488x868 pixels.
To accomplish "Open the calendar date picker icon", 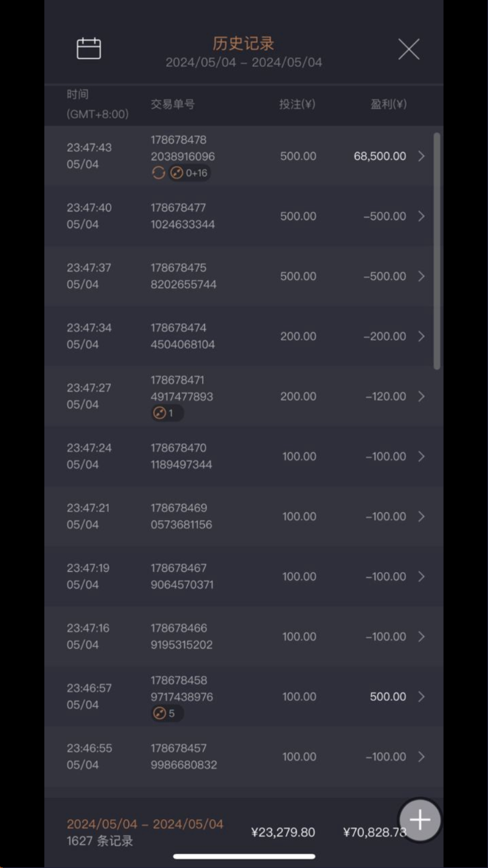I will (89, 49).
